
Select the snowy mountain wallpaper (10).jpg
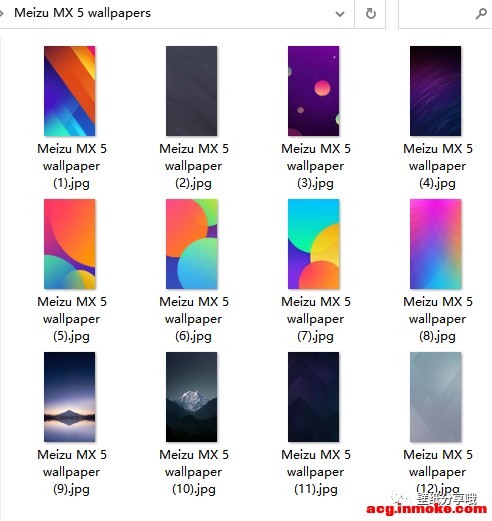(x=191, y=397)
